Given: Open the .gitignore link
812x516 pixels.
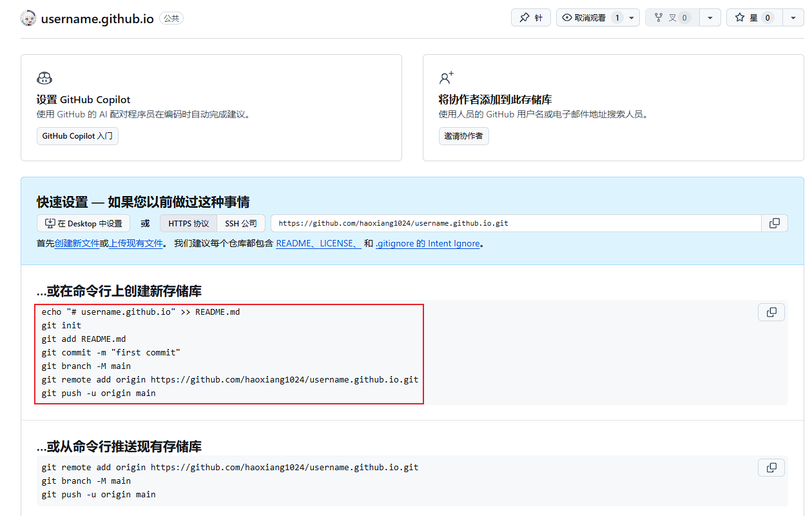Looking at the screenshot, I should (x=428, y=244).
